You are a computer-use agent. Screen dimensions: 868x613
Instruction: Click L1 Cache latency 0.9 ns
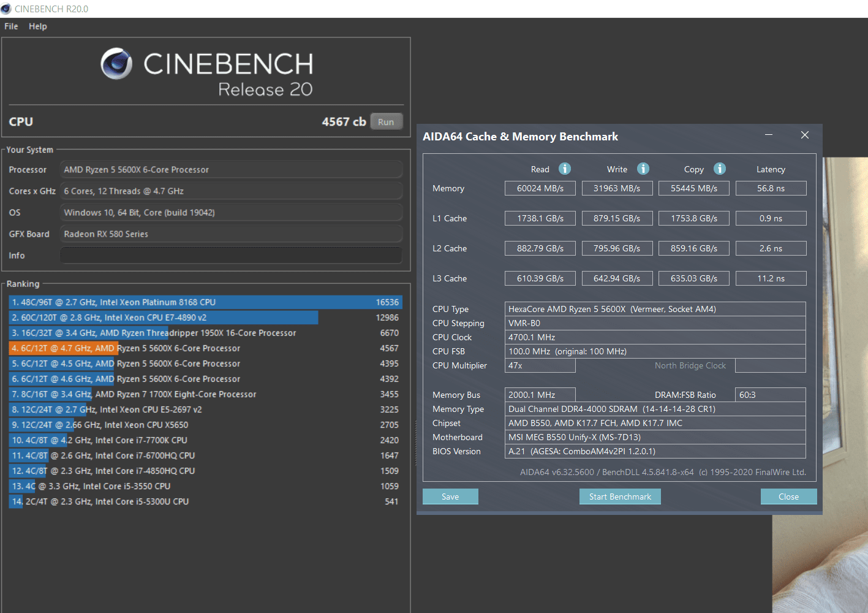click(771, 218)
